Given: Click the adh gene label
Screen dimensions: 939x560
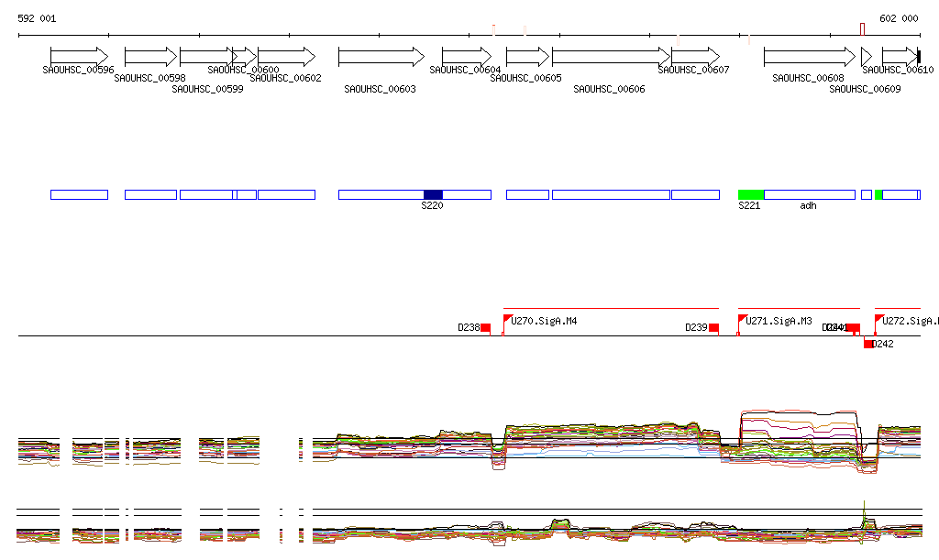Looking at the screenshot, I should pyautogui.click(x=808, y=206).
